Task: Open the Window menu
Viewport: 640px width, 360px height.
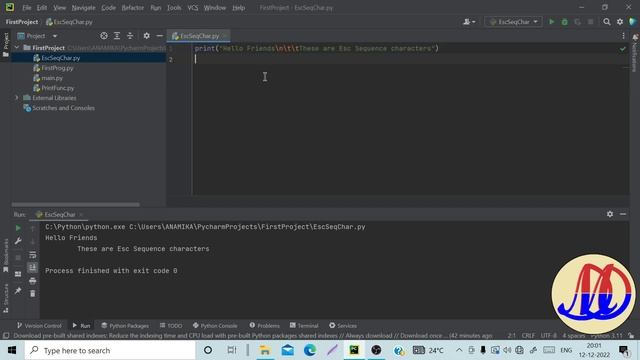Action: tap(215, 7)
